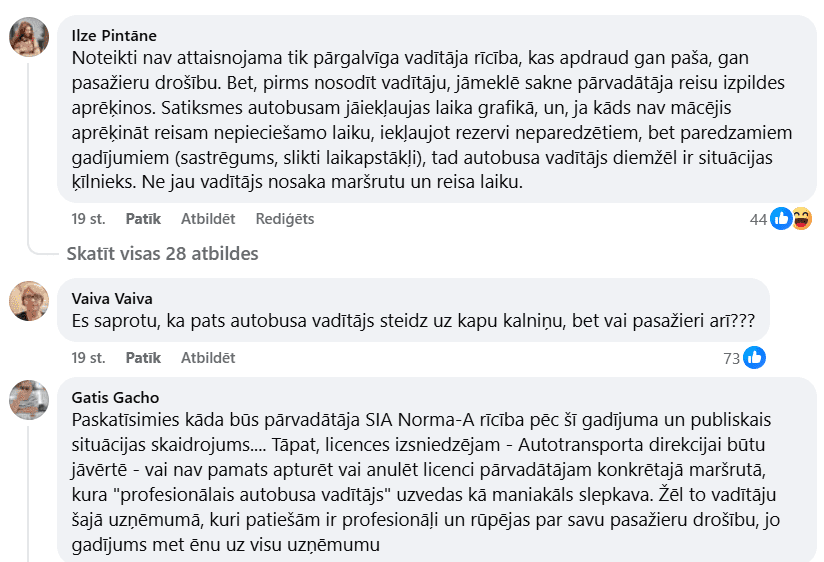Click the like reaction icon on Vaiva's comment
The width and height of the screenshot is (824, 562).
click(x=755, y=357)
